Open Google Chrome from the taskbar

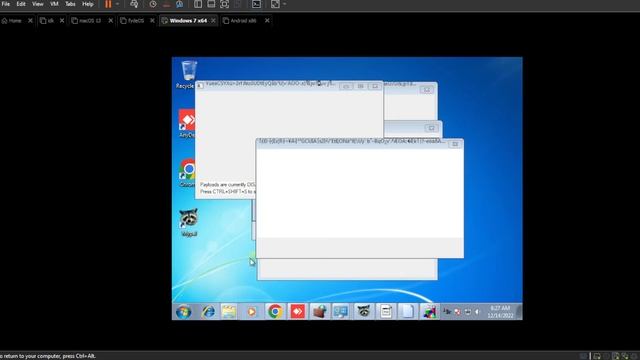(x=275, y=312)
